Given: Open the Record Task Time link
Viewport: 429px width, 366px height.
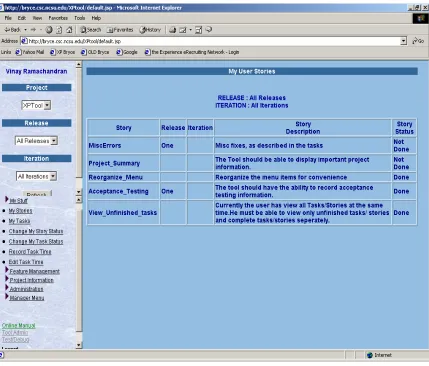Looking at the screenshot, I should (x=30, y=252).
